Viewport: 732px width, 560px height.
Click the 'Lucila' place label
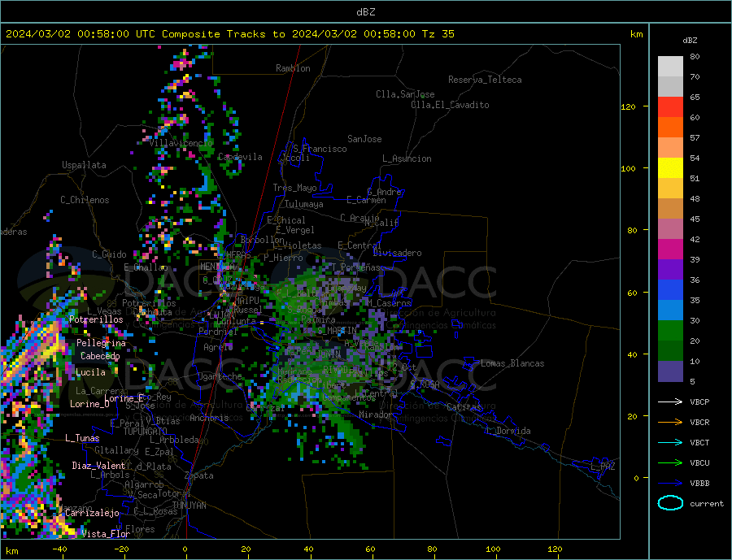click(90, 372)
